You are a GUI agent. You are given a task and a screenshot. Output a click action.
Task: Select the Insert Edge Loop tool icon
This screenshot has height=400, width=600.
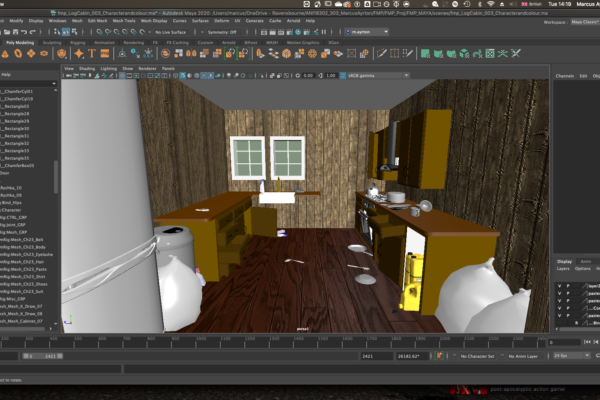pyautogui.click(x=394, y=54)
